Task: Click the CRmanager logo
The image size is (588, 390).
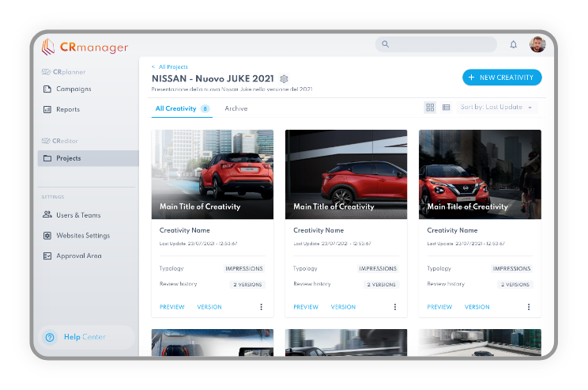Action: [x=85, y=47]
